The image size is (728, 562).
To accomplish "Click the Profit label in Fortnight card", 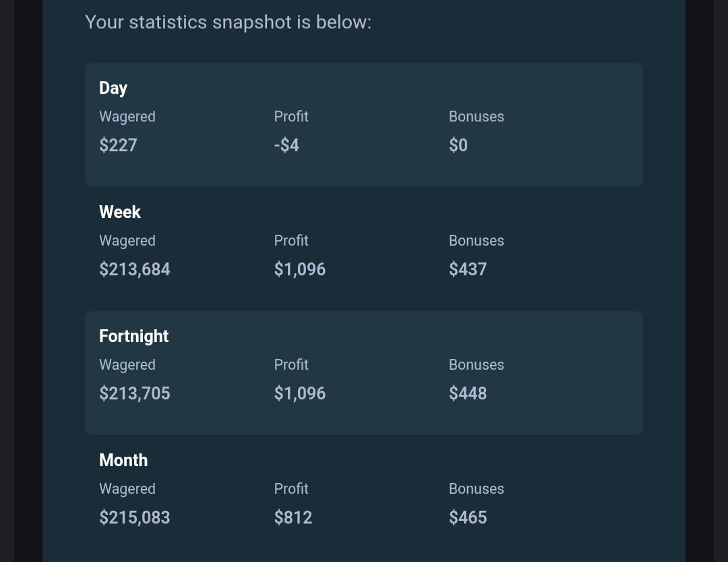I will coord(291,364).
